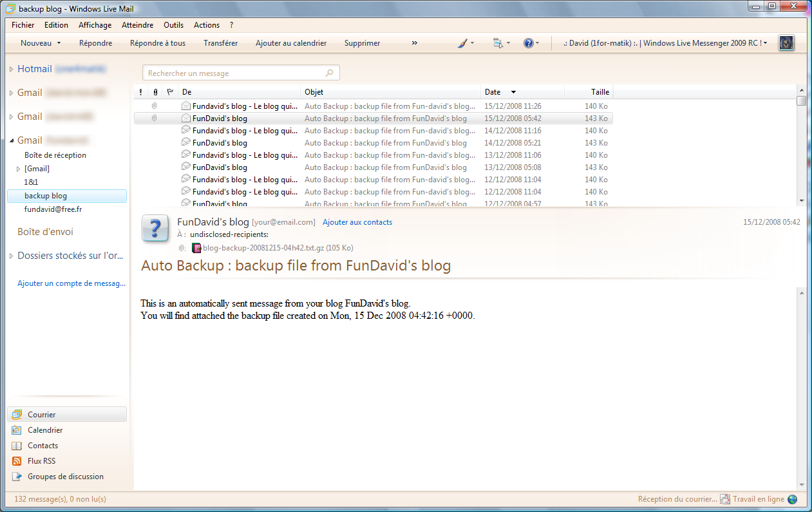The width and height of the screenshot is (812, 512).
Task: Click the mail reception status icon in status bar
Action: 725,499
